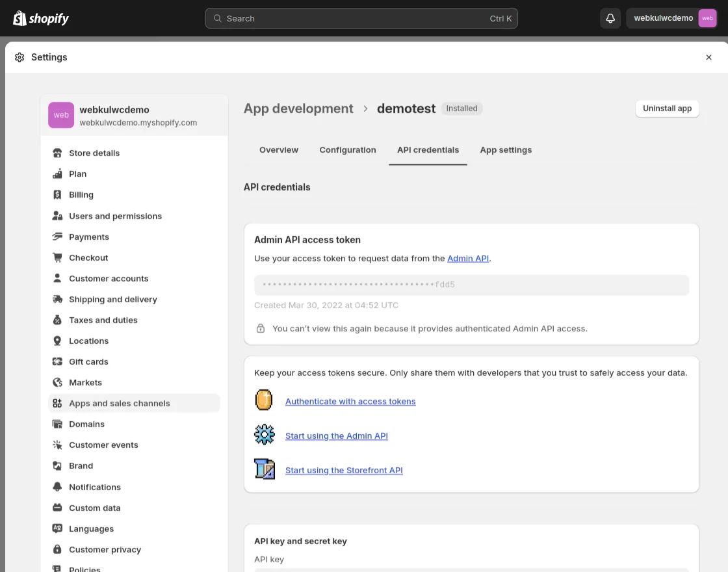728x572 pixels.
Task: Click the "Created Mar 30, 2022" timestamp text
Action: pyautogui.click(x=326, y=305)
